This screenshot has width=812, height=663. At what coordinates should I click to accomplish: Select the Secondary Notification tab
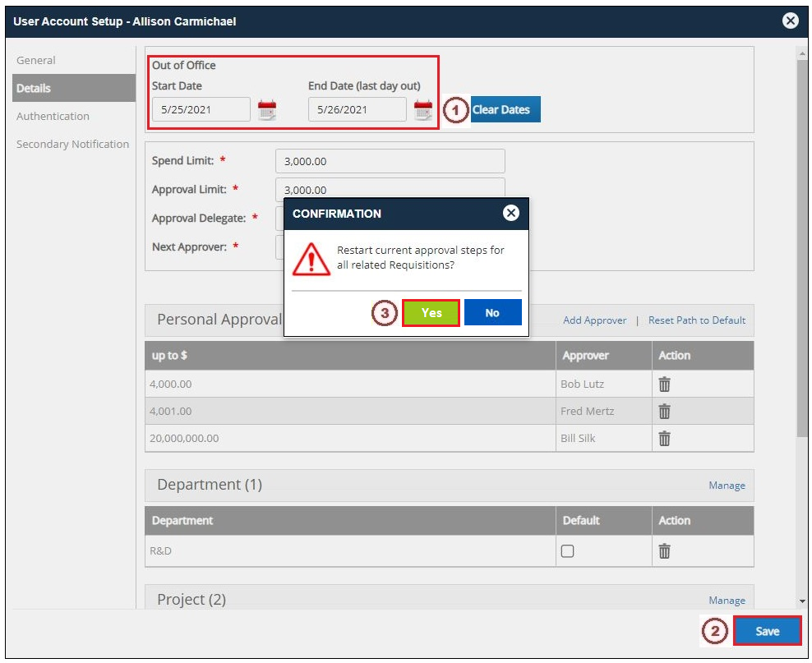pyautogui.click(x=72, y=144)
